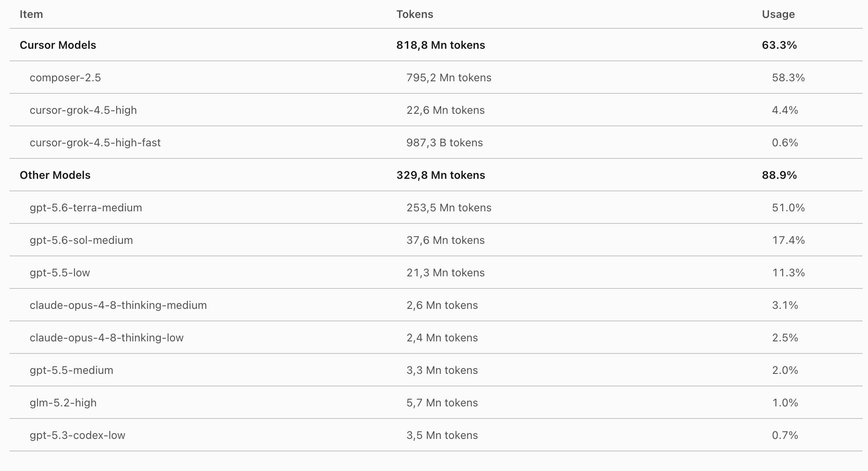Select cursor-grok-4.5-high-fast row
This screenshot has height=471, width=868.
[436, 143]
